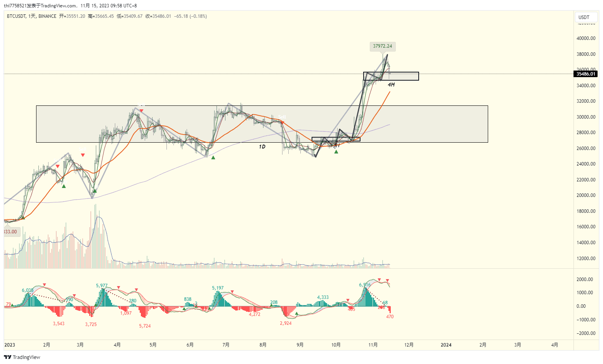Click the 2024 year label on time axis
Viewport: 603px width, 364px height.
pos(446,345)
